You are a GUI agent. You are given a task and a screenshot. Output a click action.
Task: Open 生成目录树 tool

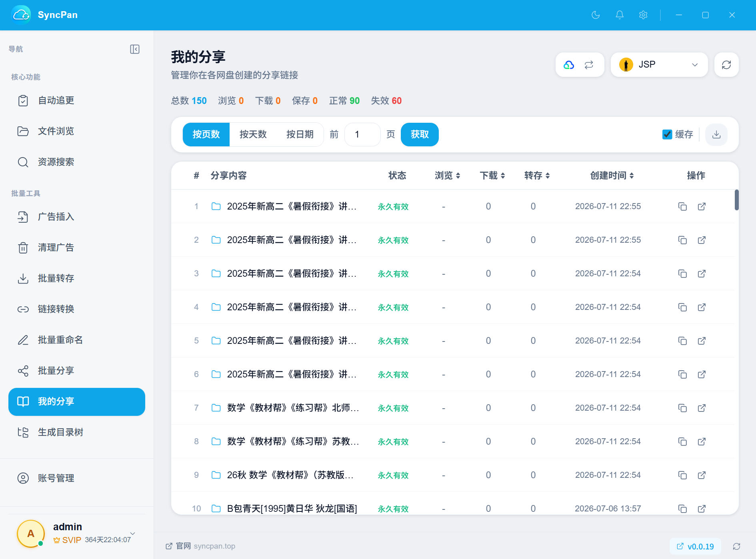coord(77,432)
